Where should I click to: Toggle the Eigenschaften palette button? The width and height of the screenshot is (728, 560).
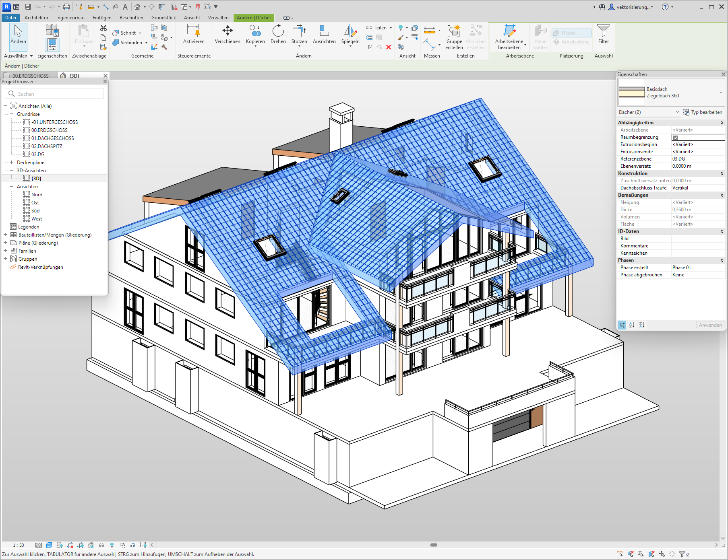coord(52,44)
